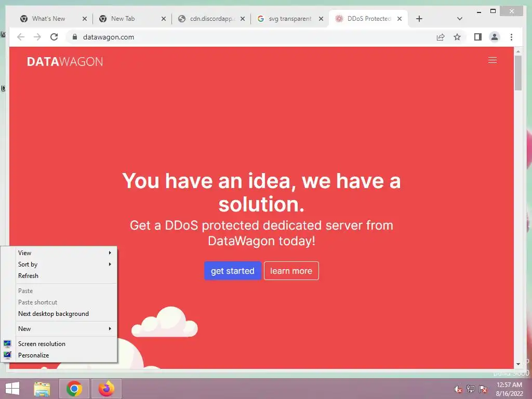
Task: Click the View submenu arrow
Action: pos(110,253)
